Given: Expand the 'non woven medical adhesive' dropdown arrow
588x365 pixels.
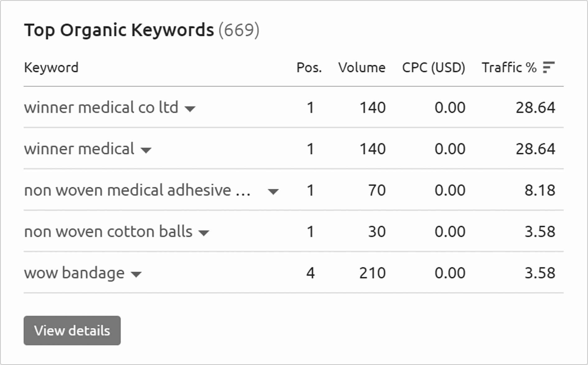Looking at the screenshot, I should (273, 192).
